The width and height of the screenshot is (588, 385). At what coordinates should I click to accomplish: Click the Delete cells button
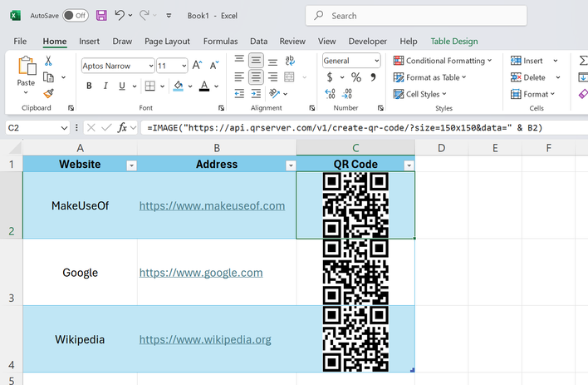[528, 77]
